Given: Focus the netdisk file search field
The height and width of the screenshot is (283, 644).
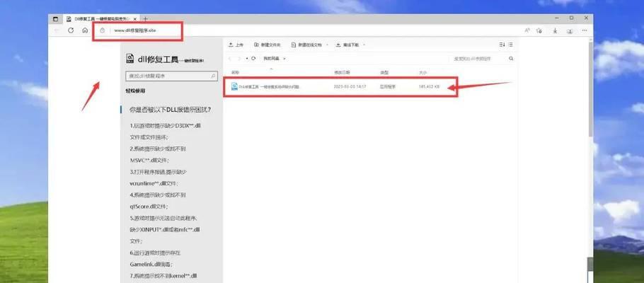Looking at the screenshot, I should pos(478,59).
